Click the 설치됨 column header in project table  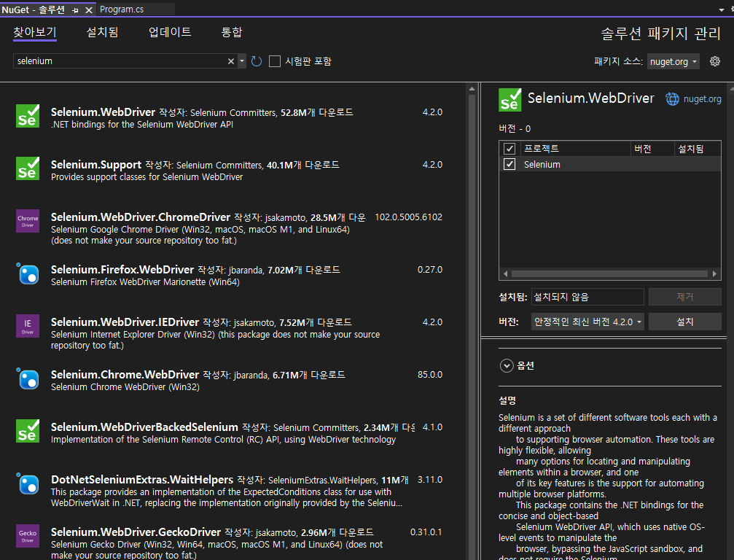[698, 149]
